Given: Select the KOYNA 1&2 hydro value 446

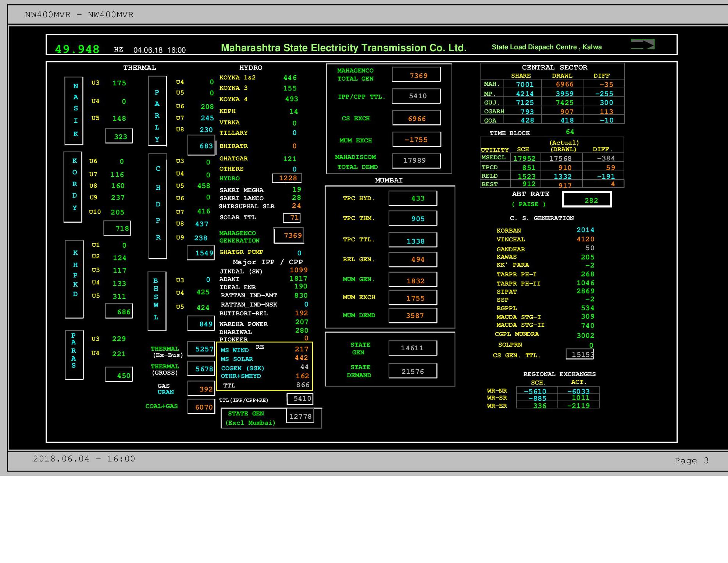Looking at the screenshot, I should [x=290, y=78].
